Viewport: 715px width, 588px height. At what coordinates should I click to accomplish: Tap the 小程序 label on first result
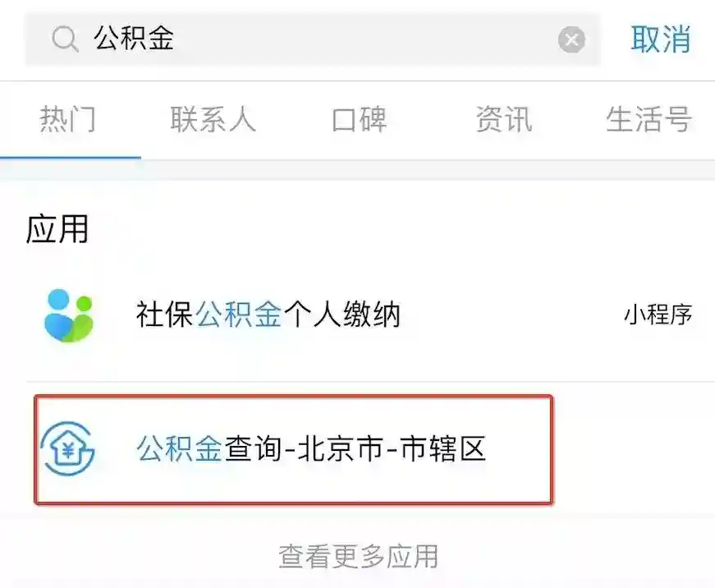[x=658, y=315]
